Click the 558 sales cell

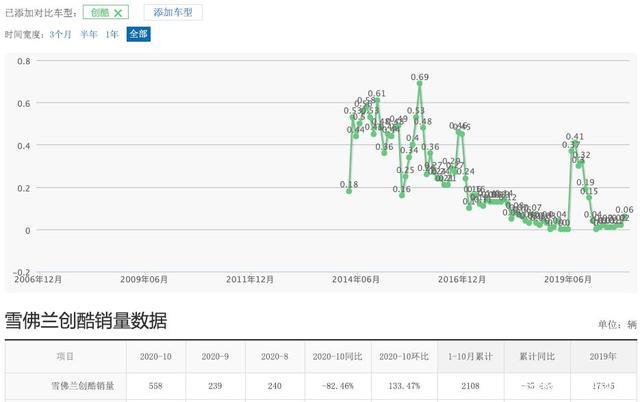tap(156, 386)
